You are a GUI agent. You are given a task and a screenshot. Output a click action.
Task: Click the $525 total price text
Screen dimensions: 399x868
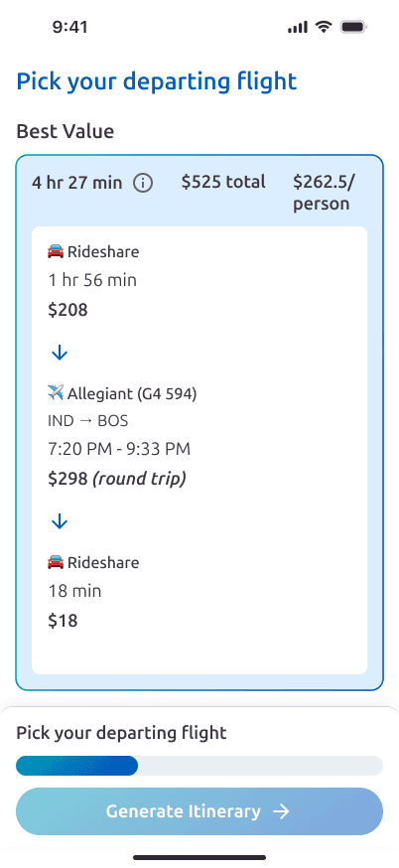(x=223, y=182)
